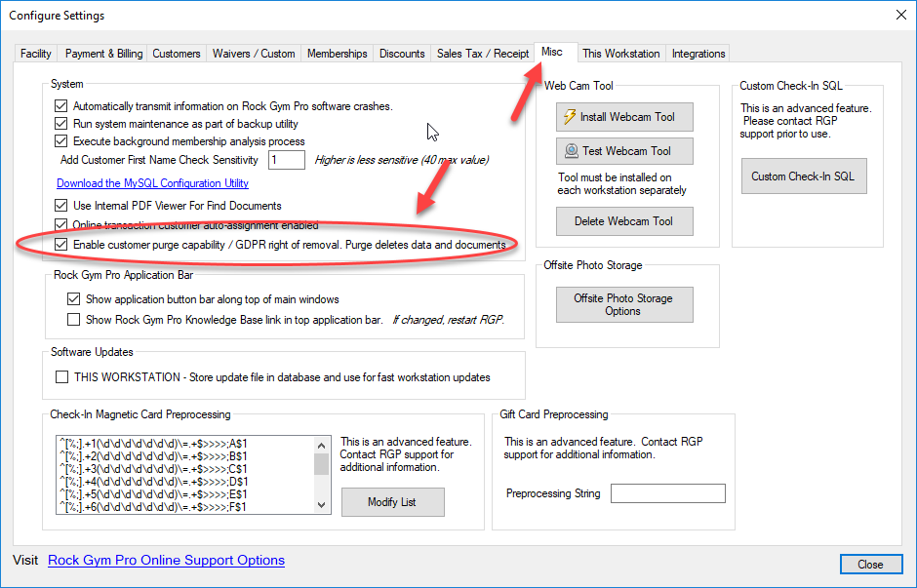This screenshot has height=588, width=917.
Task: Open the Download MySQL Configuration Utility link
Action: tap(152, 183)
